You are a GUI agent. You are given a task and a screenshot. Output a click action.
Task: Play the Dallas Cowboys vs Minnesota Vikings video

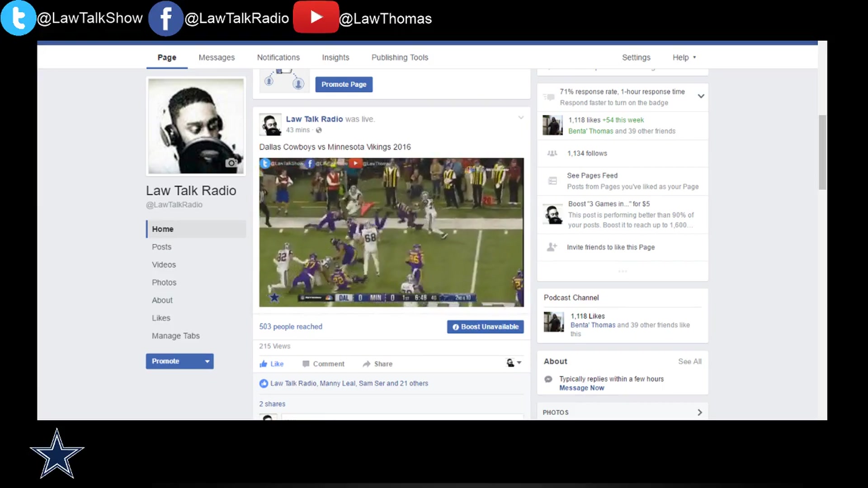point(392,232)
